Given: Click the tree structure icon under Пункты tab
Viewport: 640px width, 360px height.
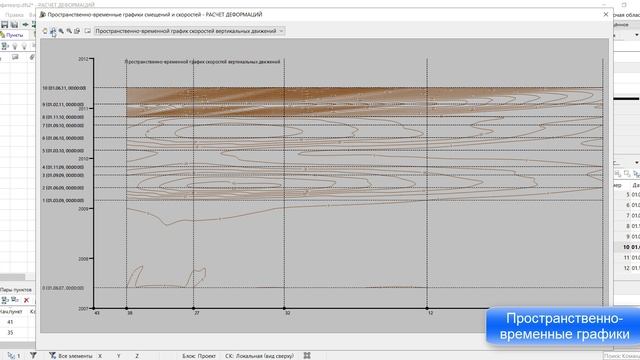Looking at the screenshot, I should coord(5,46).
